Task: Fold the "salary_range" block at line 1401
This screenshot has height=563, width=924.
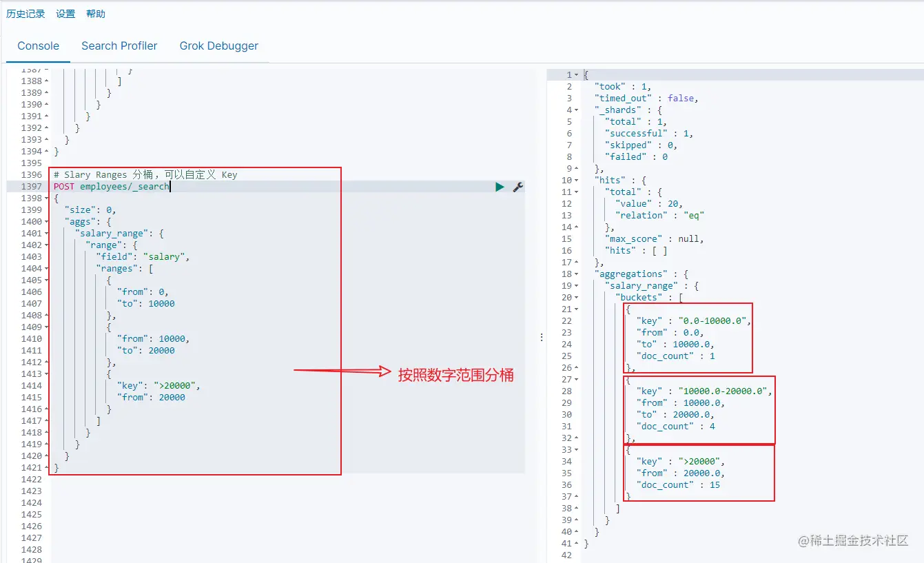Action: click(45, 234)
